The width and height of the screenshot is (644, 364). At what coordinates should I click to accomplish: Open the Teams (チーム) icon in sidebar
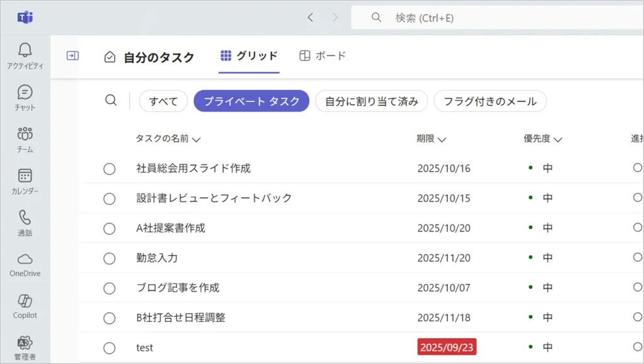pyautogui.click(x=25, y=134)
